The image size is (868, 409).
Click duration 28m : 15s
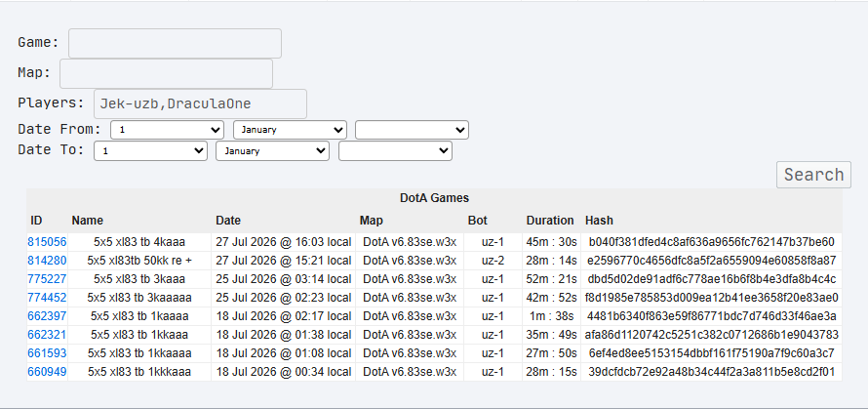coord(551,372)
